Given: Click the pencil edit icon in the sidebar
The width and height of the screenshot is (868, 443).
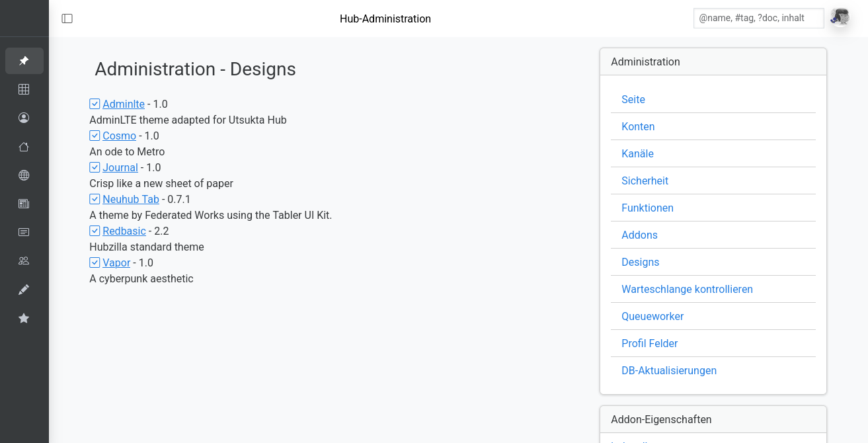Looking at the screenshot, I should pyautogui.click(x=24, y=290).
